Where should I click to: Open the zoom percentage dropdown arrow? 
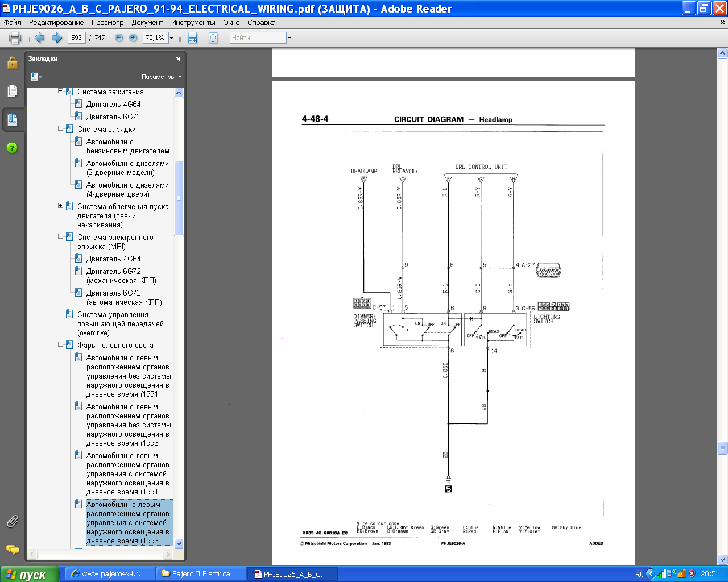pyautogui.click(x=171, y=38)
